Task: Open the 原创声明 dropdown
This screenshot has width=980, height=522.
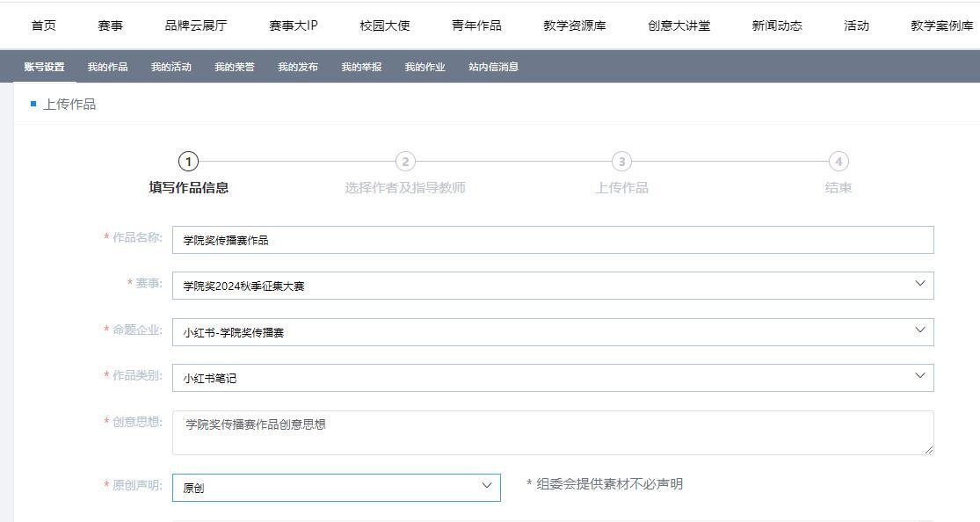Action: point(337,488)
